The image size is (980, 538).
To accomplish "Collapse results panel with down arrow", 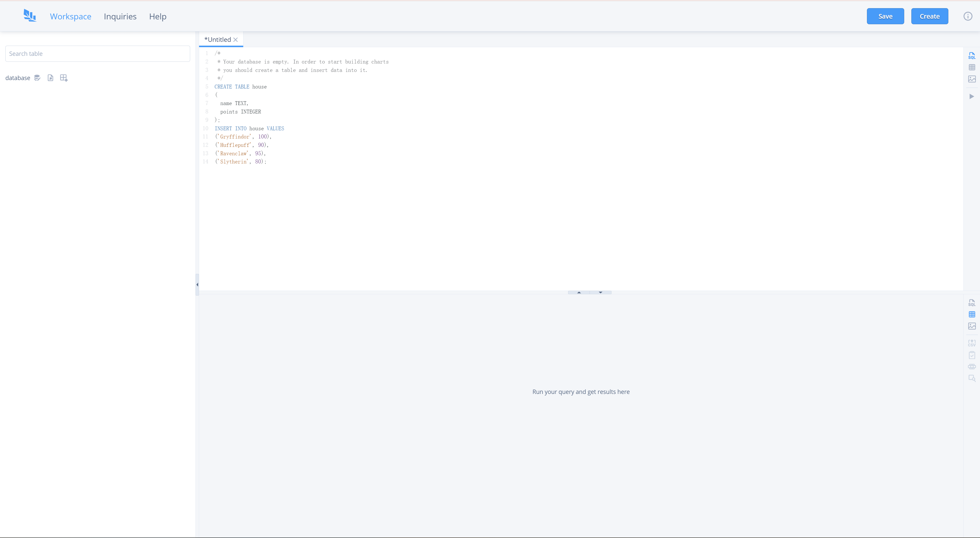I will (x=600, y=292).
